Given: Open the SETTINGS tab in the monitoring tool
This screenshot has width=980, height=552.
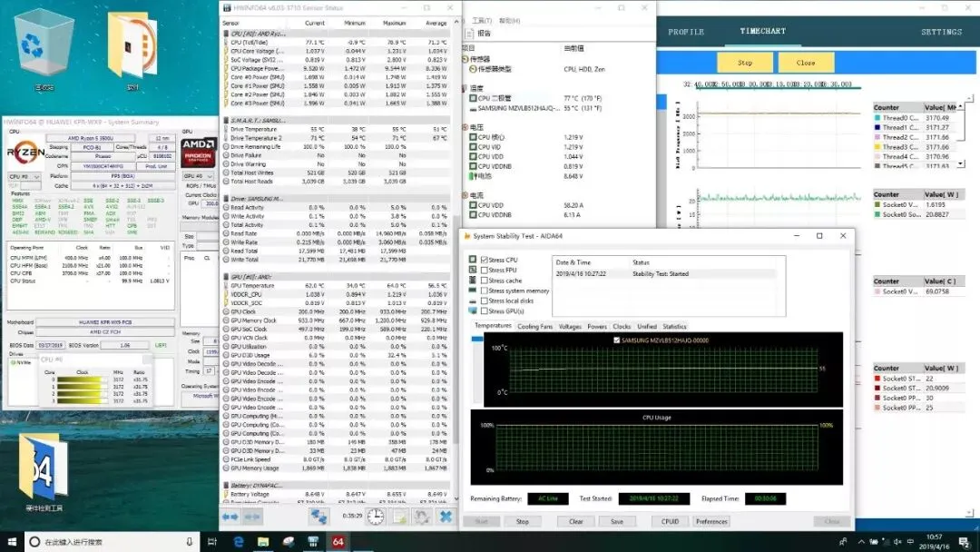Looking at the screenshot, I should coord(941,32).
